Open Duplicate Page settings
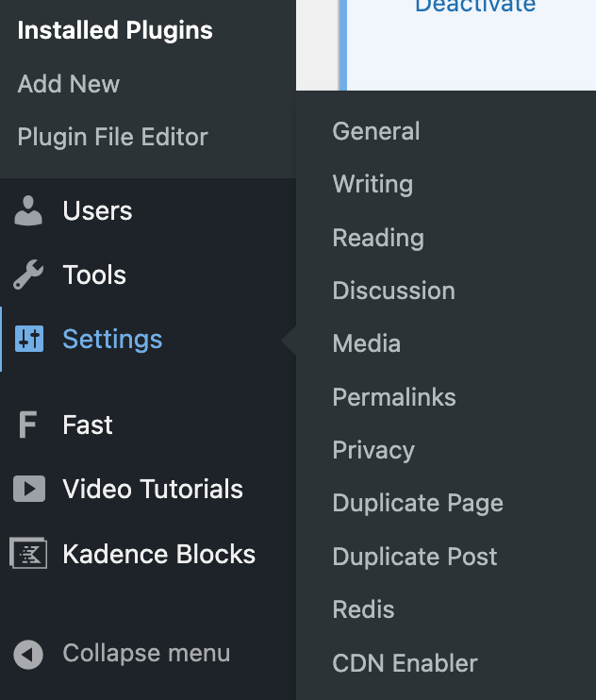Screen dimensions: 596x700 tap(418, 504)
